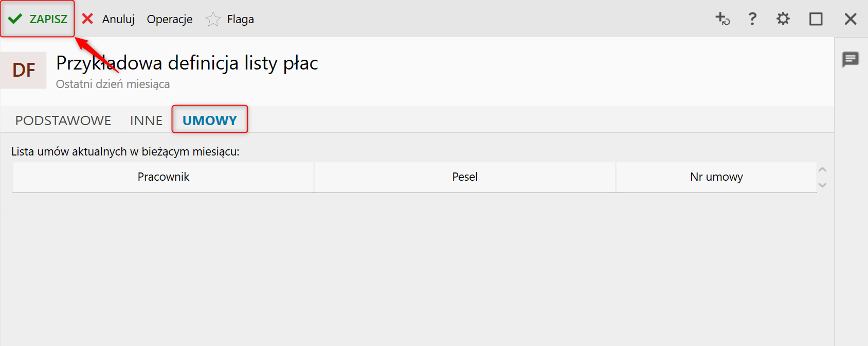Close the definition window

coord(851,19)
